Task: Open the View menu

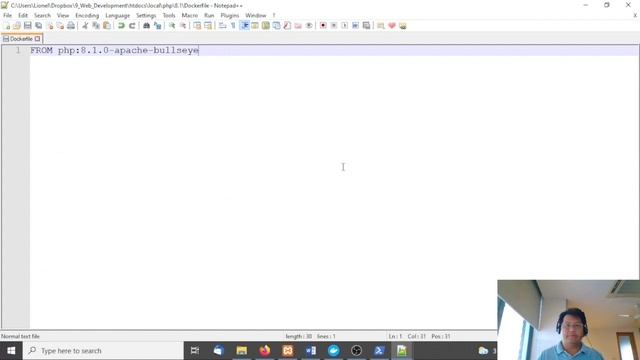Action: tap(63, 16)
